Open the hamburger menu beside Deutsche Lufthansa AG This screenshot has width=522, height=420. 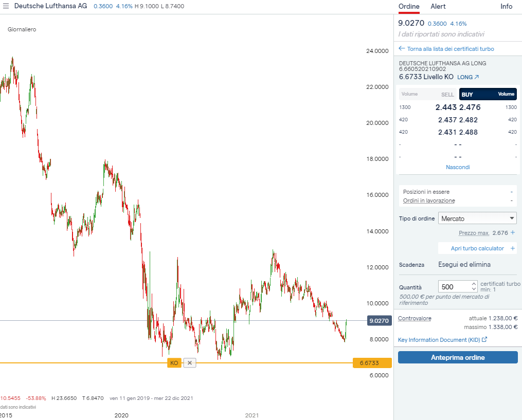(6, 6)
